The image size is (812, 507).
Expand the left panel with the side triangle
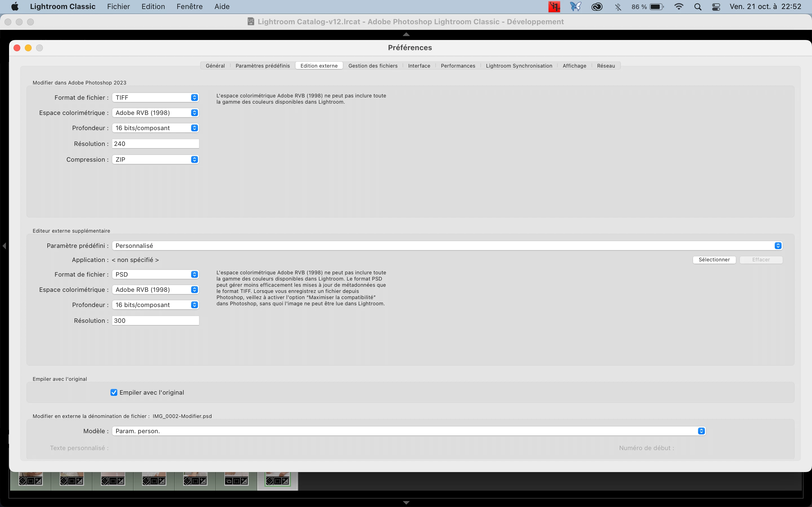point(4,246)
